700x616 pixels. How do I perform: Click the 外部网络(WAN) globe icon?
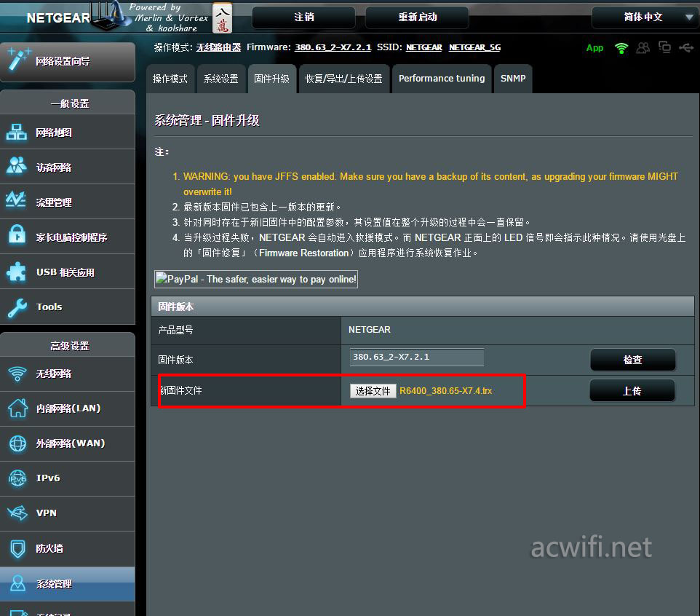18,443
